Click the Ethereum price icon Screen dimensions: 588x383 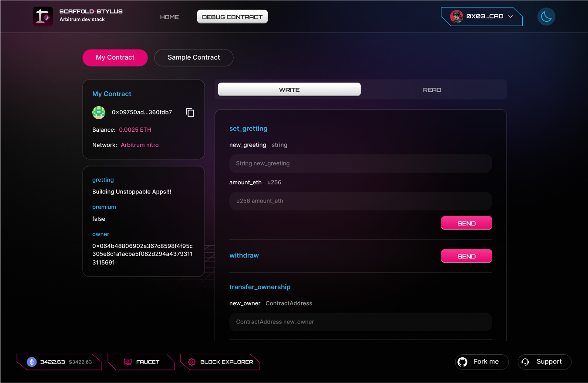[x=32, y=362]
